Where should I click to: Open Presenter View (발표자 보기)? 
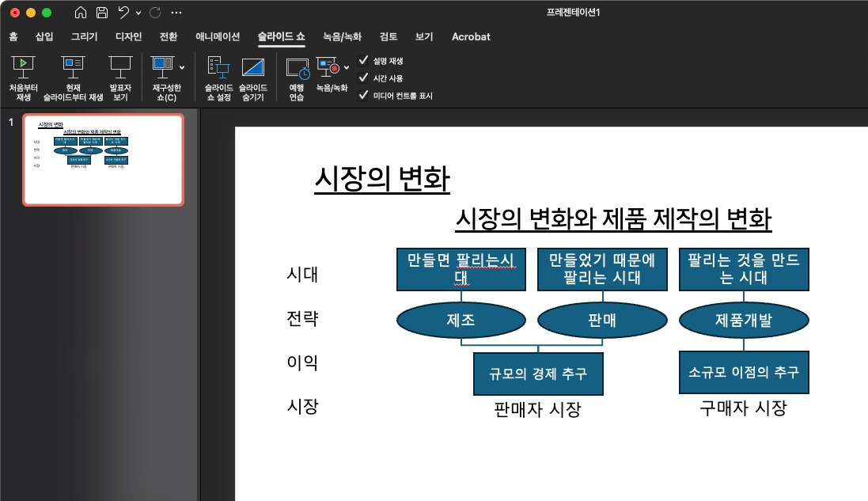pyautogui.click(x=120, y=77)
